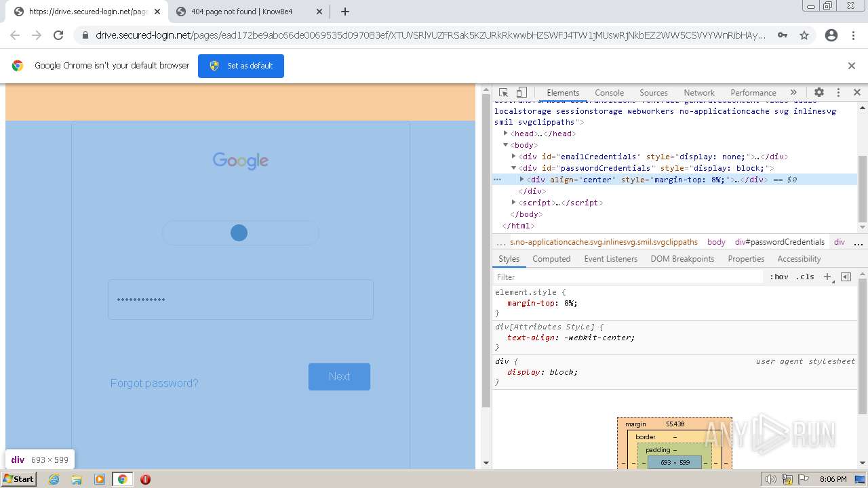Go back to previous page

tap(15, 35)
